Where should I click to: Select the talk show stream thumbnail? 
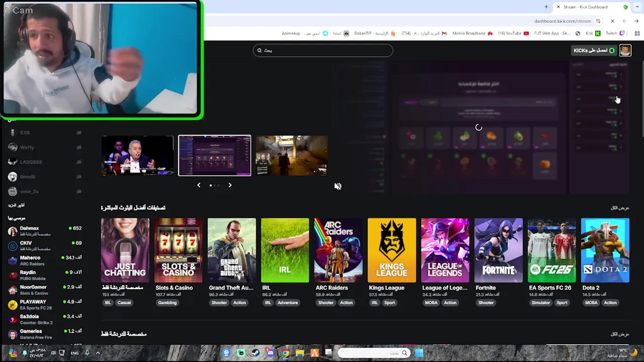(137, 155)
